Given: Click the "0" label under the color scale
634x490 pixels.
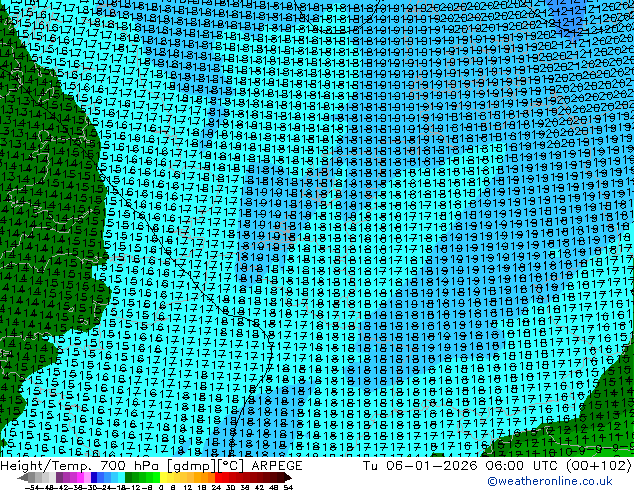Looking at the screenshot, I should pos(161,487).
